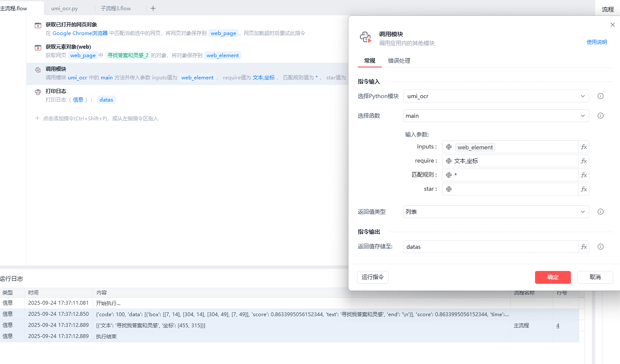620x364 pixels.
Task: Click the red 确定 button
Action: pos(553,277)
